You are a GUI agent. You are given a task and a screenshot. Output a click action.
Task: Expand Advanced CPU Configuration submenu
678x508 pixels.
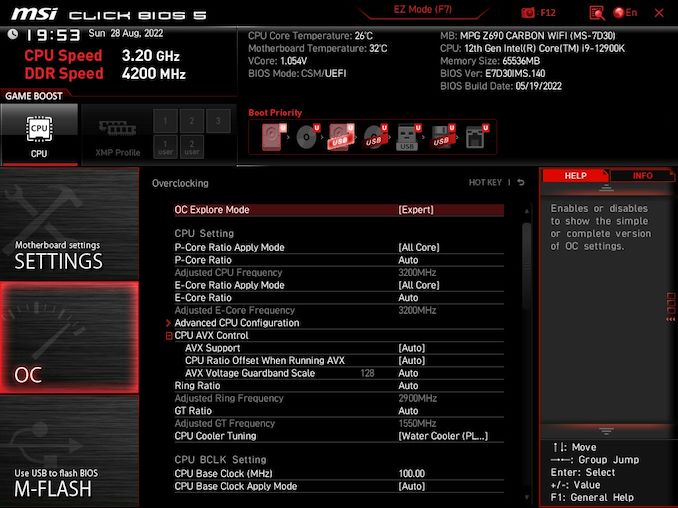coord(237,323)
